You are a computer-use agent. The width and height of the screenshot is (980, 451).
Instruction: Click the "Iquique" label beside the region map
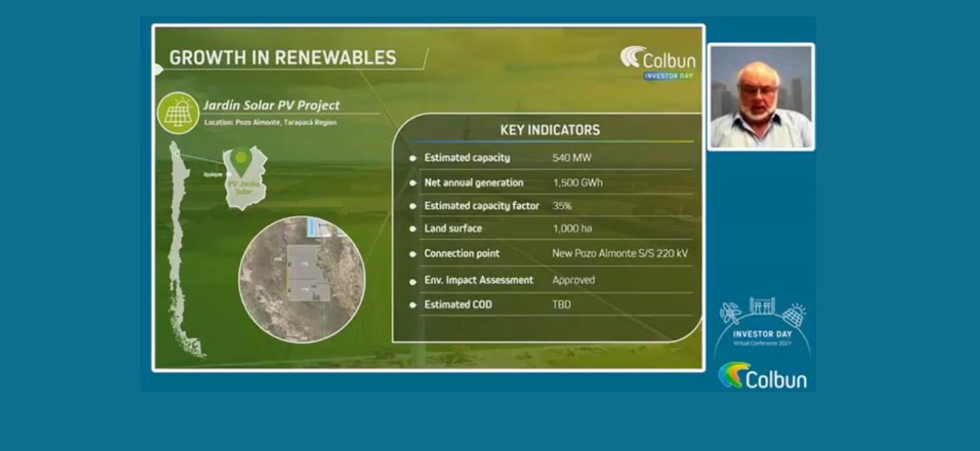(x=213, y=174)
